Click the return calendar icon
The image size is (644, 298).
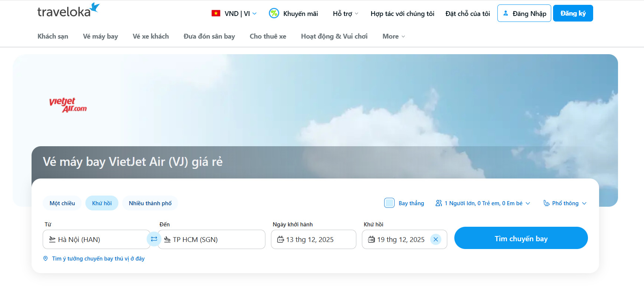(x=372, y=239)
